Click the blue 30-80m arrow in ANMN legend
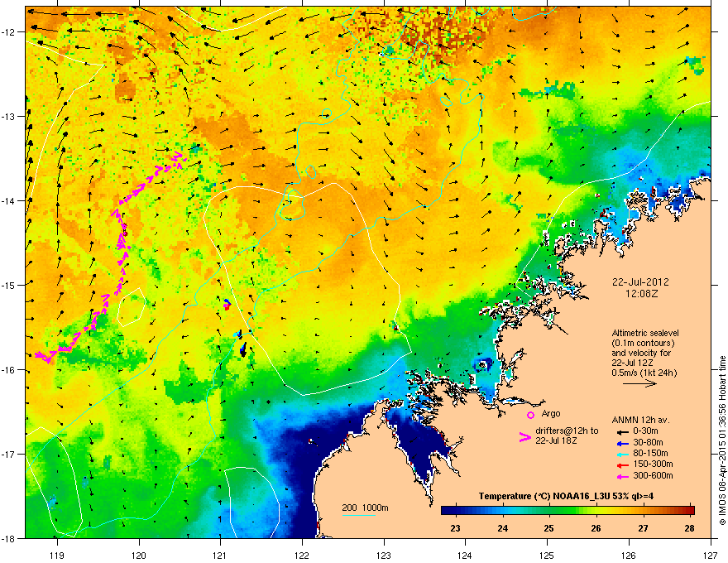Screen dimensions: 728x563 622,443
